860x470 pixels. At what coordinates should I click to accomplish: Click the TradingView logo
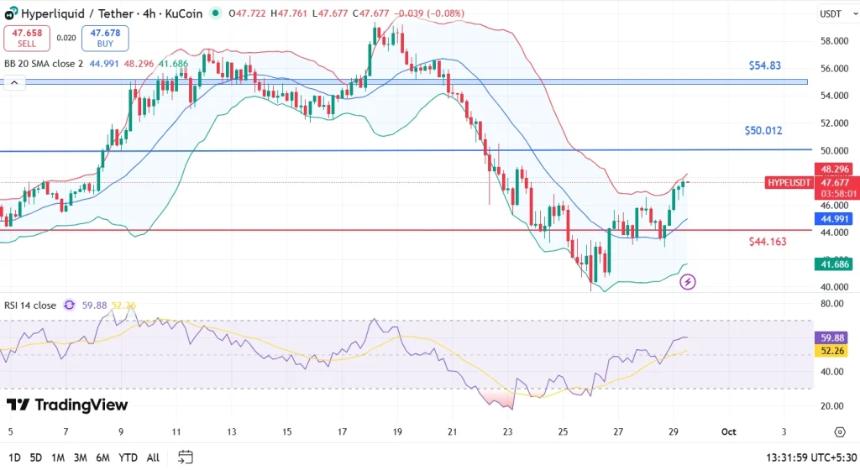coord(67,405)
